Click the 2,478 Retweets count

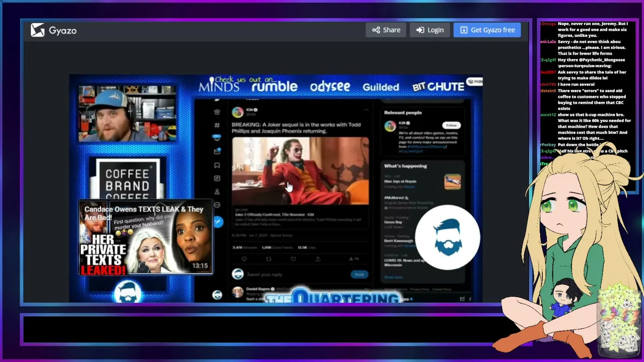click(244, 247)
